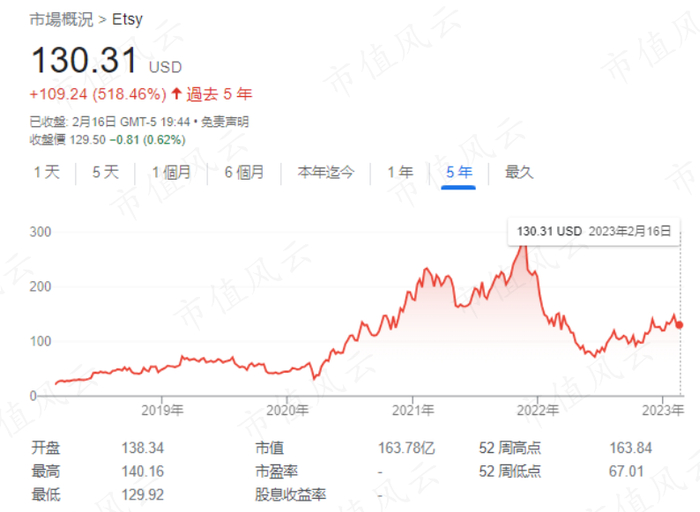
Task: Open the 市場概況 breadcrumb link
Action: 61,20
